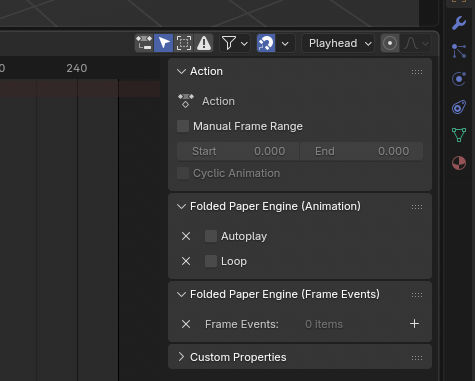Open the Filters funnel popover
The image size is (475, 381).
click(229, 43)
